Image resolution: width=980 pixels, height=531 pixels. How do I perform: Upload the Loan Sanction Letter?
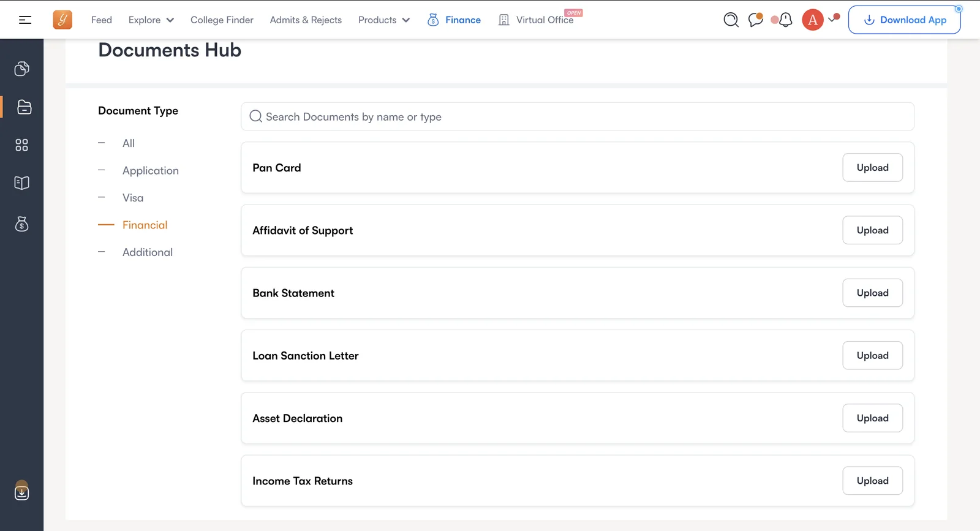click(873, 356)
